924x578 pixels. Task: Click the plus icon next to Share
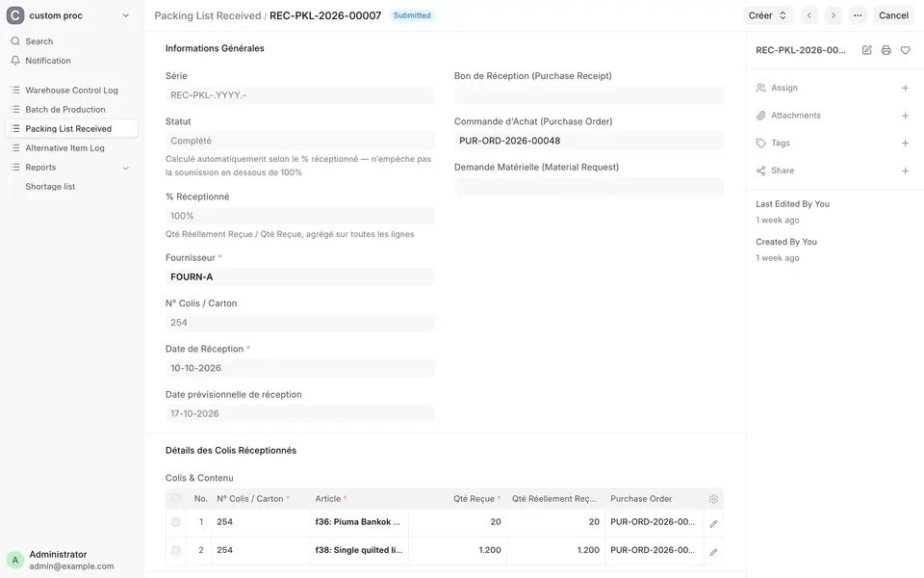905,171
